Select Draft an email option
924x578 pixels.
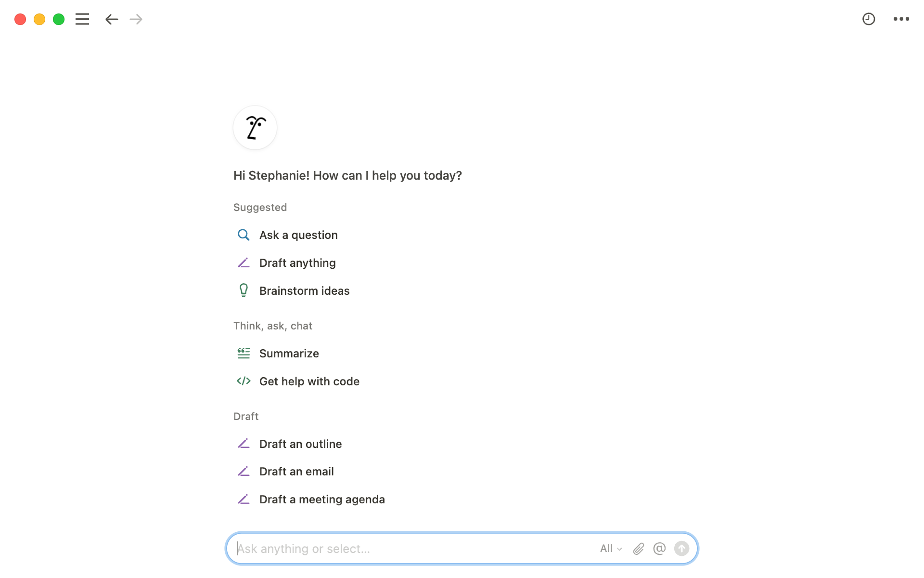296,472
